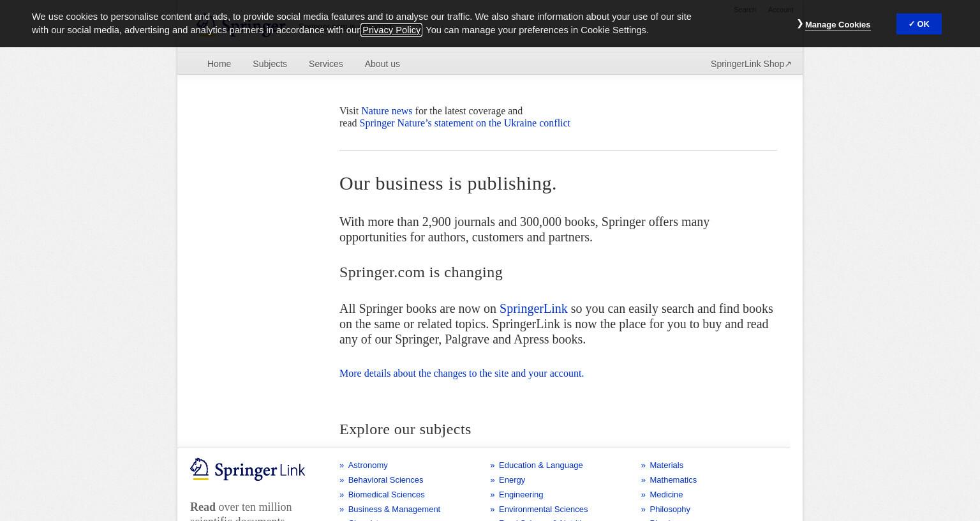This screenshot has height=521, width=980.
Task: Click the SpringerLink logo image
Action: click(248, 469)
